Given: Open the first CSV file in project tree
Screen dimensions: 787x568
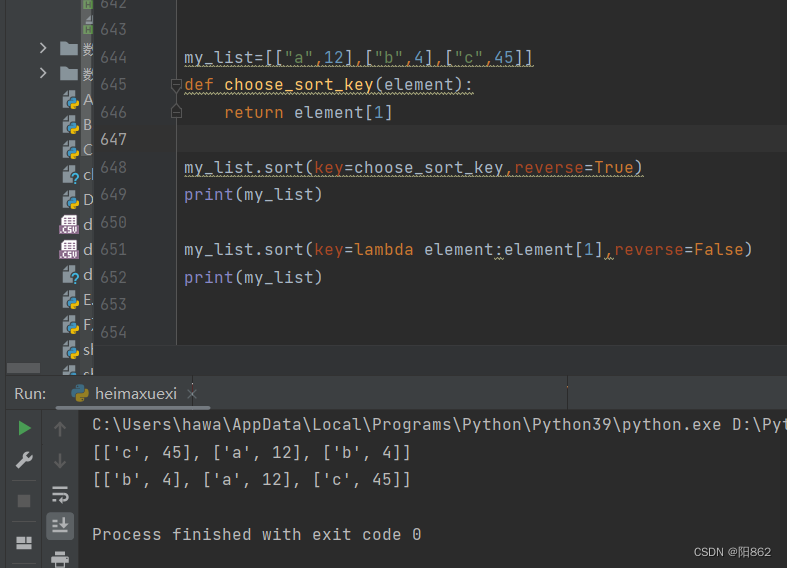Looking at the screenshot, I should pyautogui.click(x=70, y=224).
